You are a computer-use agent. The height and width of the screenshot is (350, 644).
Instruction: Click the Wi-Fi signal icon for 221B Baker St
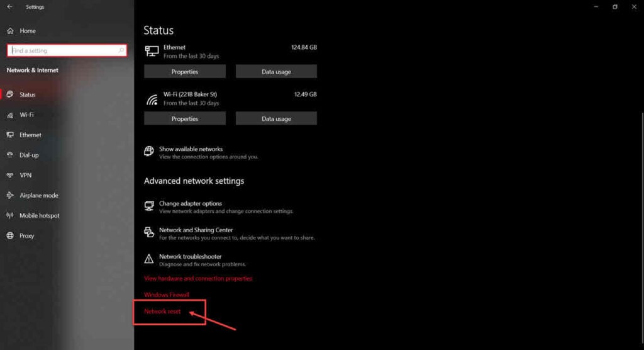152,99
